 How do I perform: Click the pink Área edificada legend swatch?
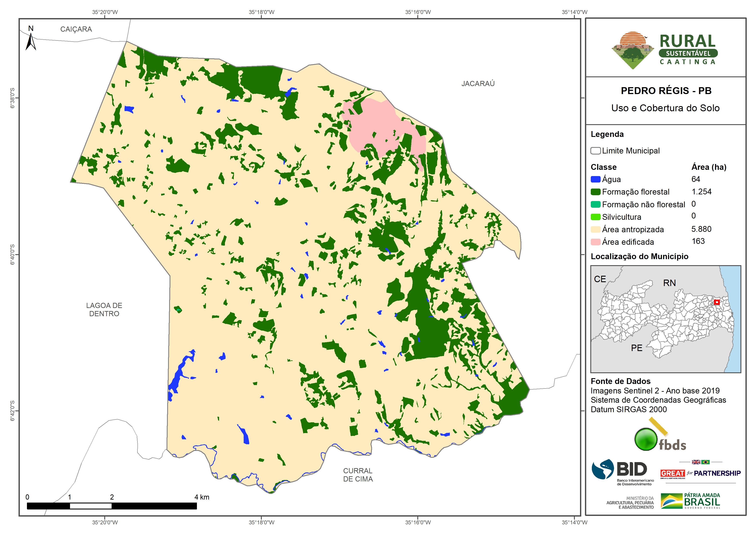tap(595, 242)
